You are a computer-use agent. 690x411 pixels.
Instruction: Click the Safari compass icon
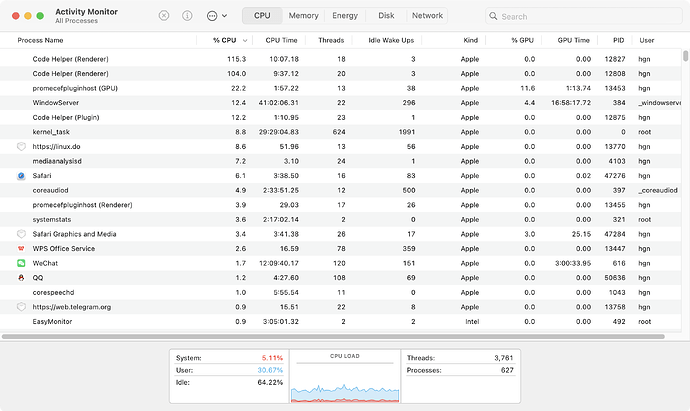point(21,176)
